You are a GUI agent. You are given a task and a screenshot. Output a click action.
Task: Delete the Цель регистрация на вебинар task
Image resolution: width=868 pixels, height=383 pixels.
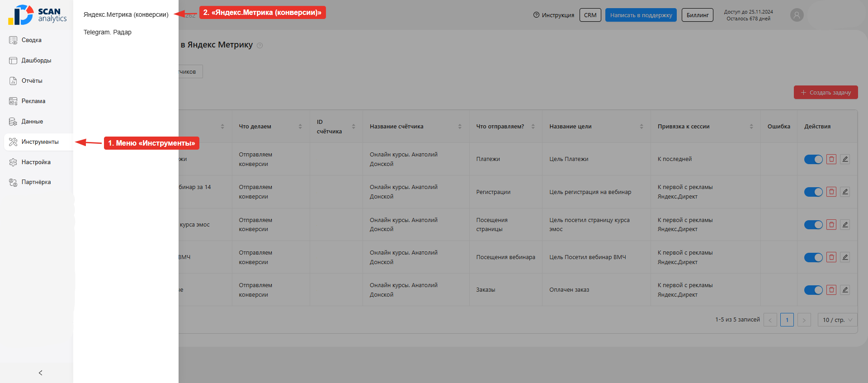tap(831, 192)
